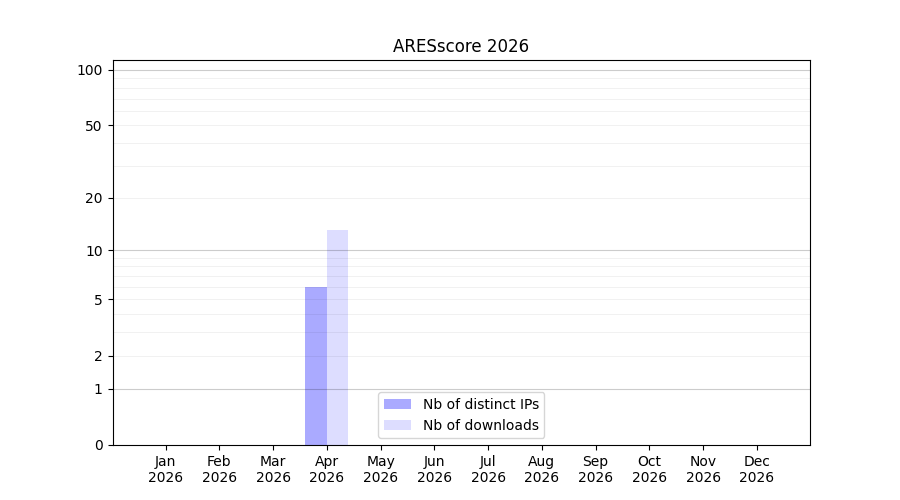
Task: Click the Feb 2026 axis label
Action: 219,469
